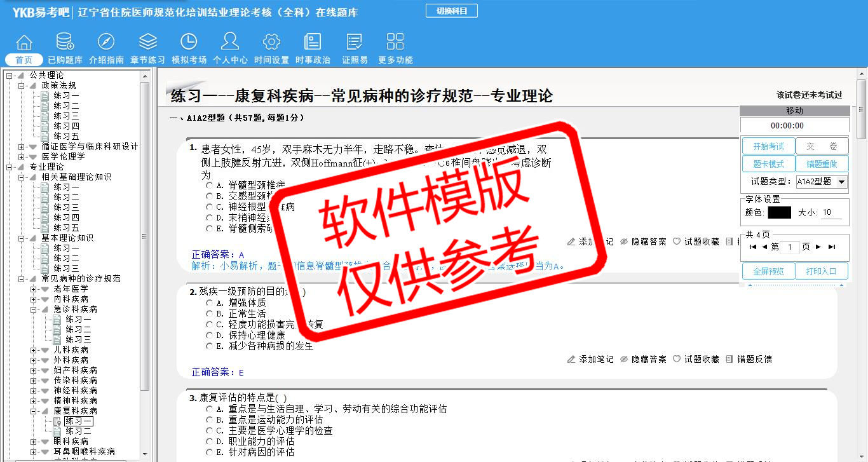Click the 介绍指南 compass icon
Image resolution: width=868 pixels, height=462 pixels.
point(106,42)
